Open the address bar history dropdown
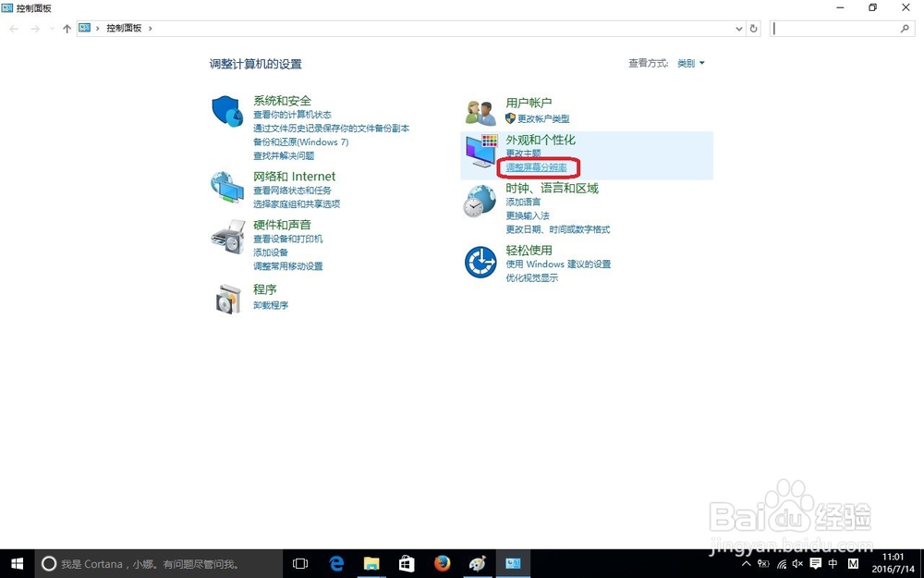Screen dimensions: 924x578 [x=738, y=28]
